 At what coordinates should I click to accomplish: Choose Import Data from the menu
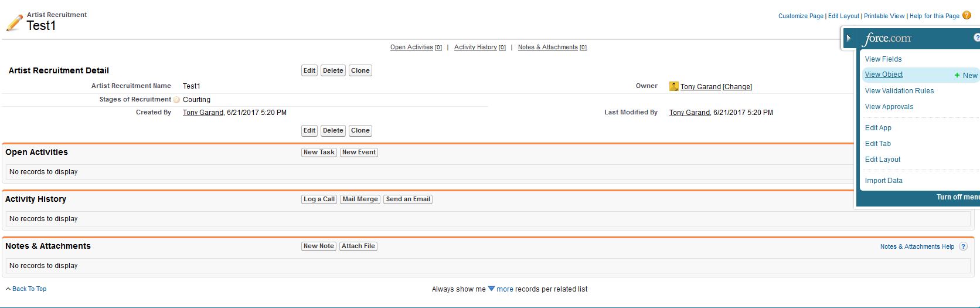click(x=883, y=181)
